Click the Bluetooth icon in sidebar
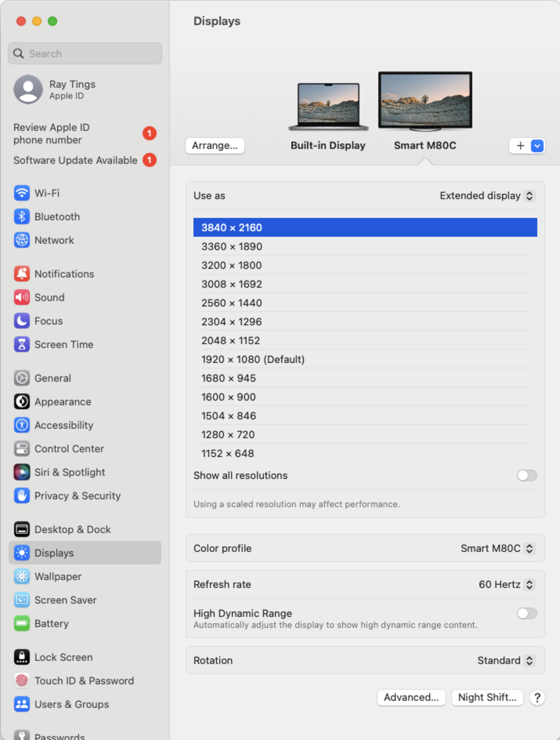 click(x=22, y=216)
